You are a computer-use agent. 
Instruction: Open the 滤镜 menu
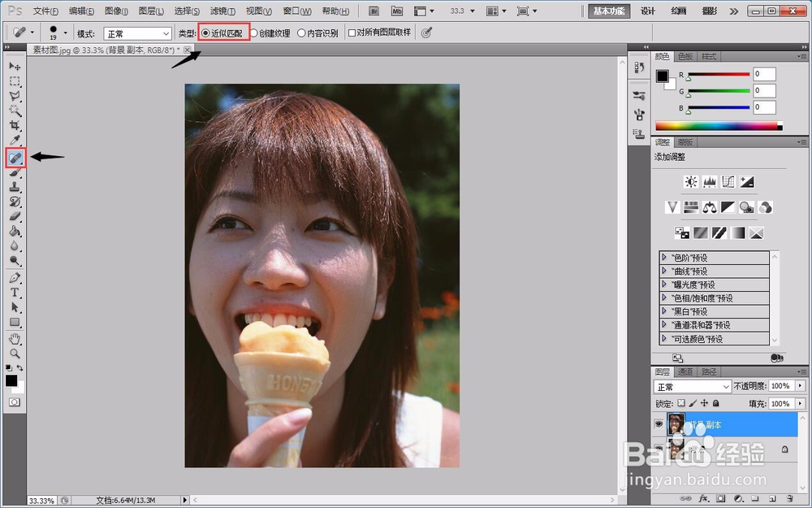222,11
